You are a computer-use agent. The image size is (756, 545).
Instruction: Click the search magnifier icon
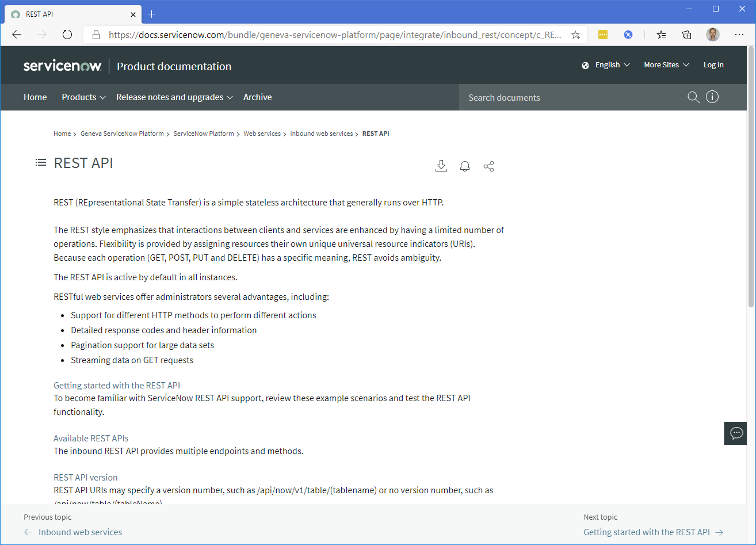click(x=693, y=97)
